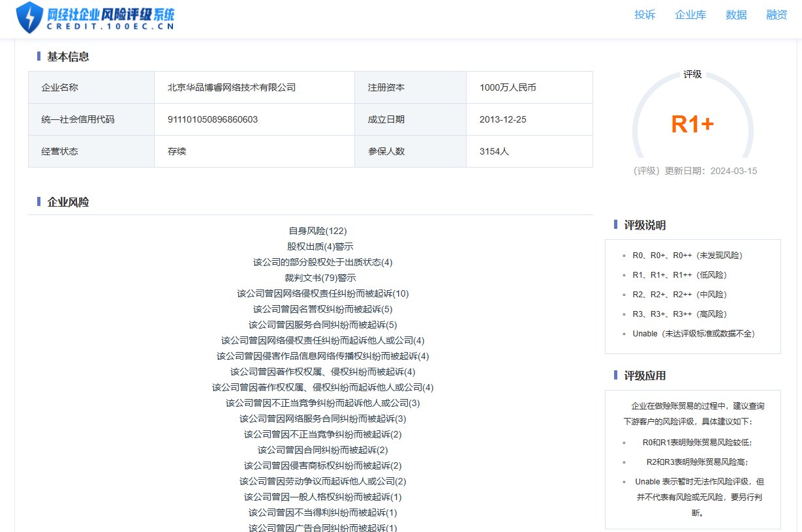Open the 自身风险(122) entry

pyautogui.click(x=318, y=231)
